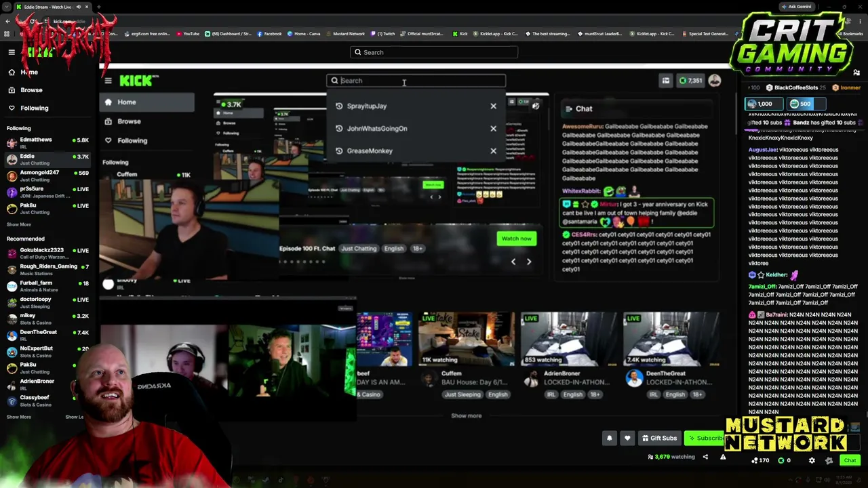Remove JohnWhatsGoingOn from recent searches
Image resolution: width=868 pixels, height=488 pixels.
[493, 128]
